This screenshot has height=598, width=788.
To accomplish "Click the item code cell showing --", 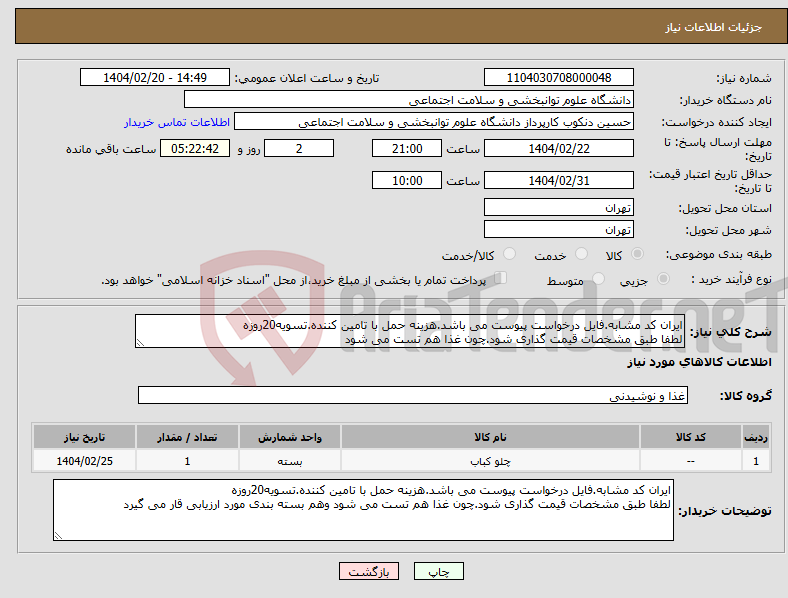I will (691, 461).
